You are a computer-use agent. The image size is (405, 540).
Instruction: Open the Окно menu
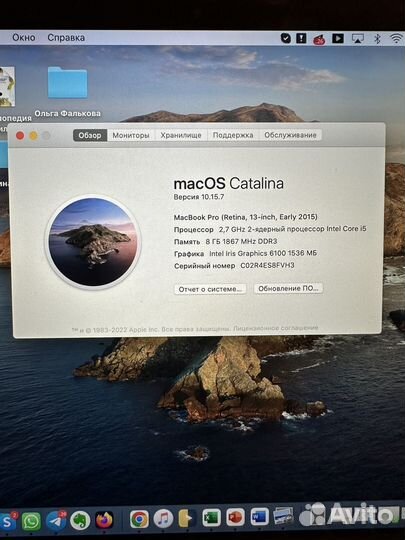coord(24,38)
